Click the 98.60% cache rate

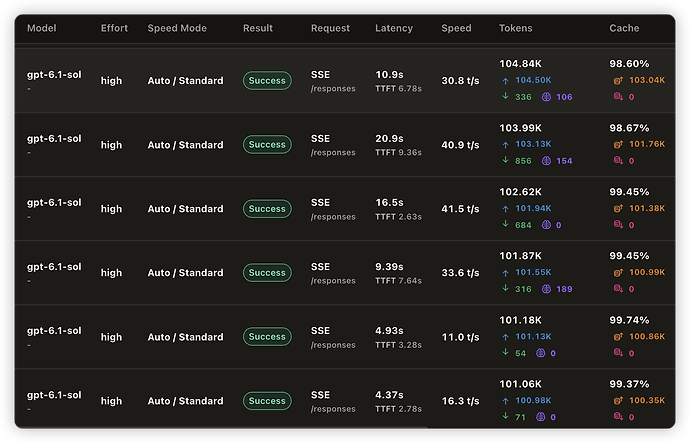(x=629, y=64)
